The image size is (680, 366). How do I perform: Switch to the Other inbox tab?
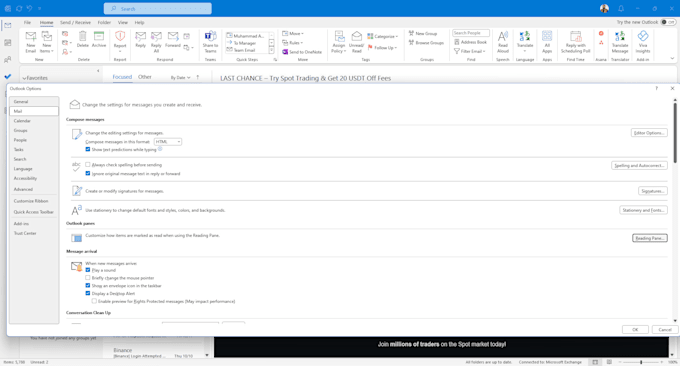pos(145,77)
